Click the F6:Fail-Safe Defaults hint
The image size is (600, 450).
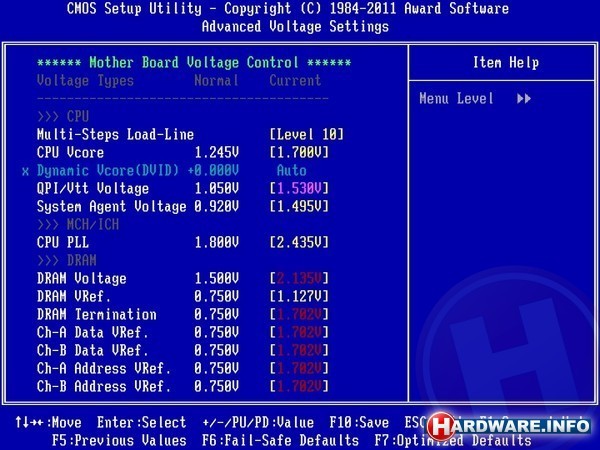tap(280, 441)
